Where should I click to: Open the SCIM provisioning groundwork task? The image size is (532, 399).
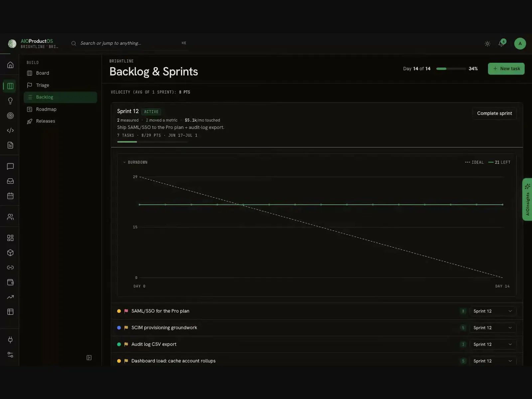pyautogui.click(x=164, y=328)
